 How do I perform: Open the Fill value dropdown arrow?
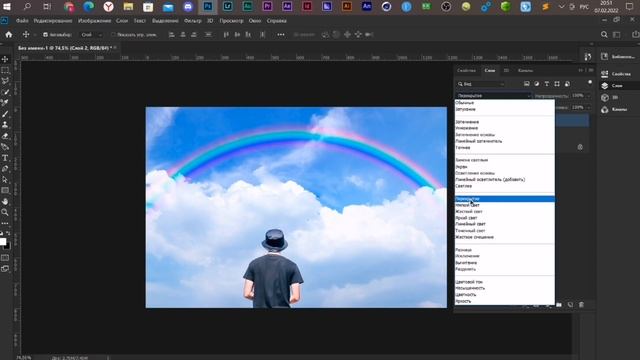[588, 107]
